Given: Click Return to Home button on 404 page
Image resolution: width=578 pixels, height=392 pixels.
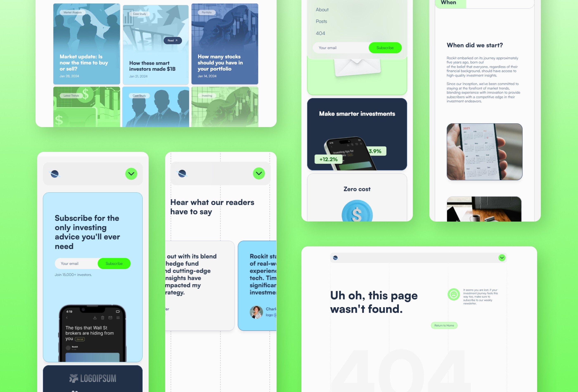Looking at the screenshot, I should coord(444,325).
